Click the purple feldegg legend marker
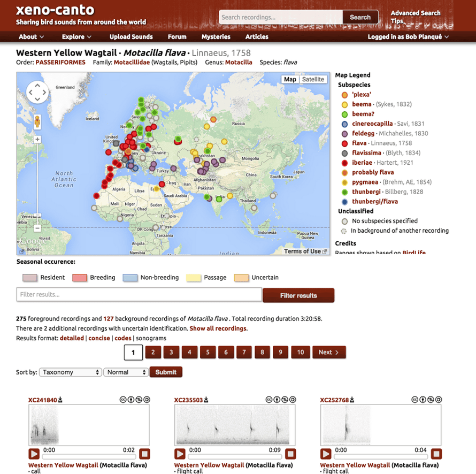This screenshot has height=474, width=476. pyautogui.click(x=344, y=134)
